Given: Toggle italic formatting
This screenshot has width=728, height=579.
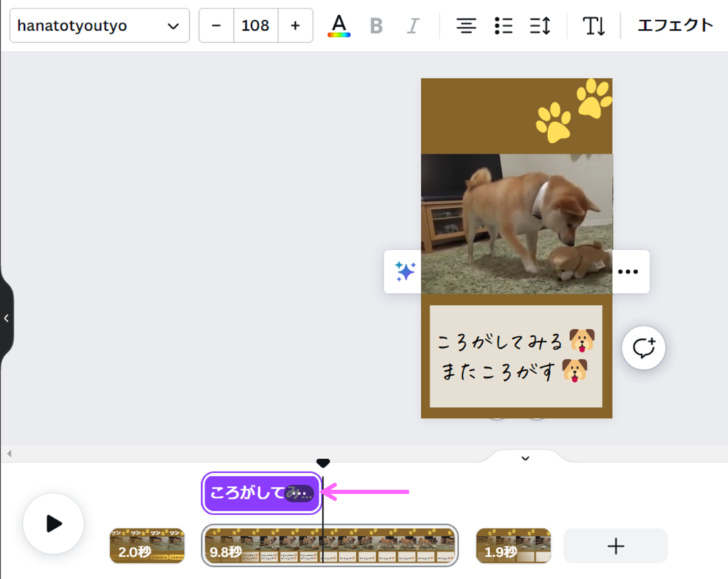Looking at the screenshot, I should [412, 26].
